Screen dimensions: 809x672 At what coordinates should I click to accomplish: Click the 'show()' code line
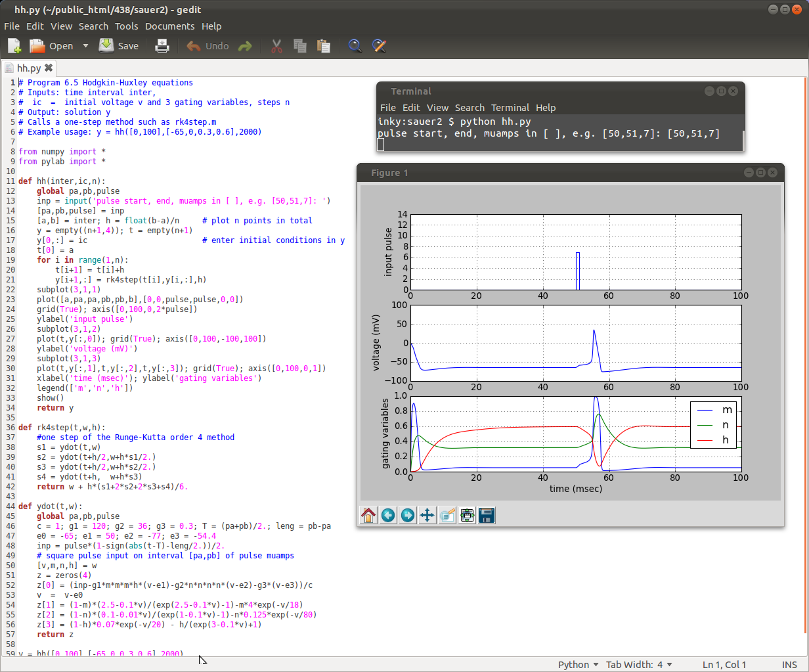(51, 398)
